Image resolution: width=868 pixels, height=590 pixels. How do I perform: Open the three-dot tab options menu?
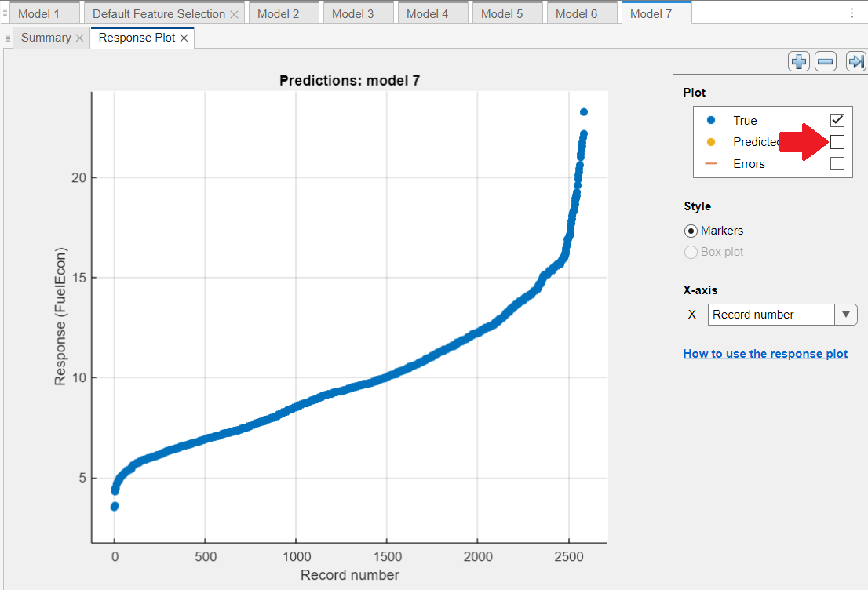pos(852,13)
